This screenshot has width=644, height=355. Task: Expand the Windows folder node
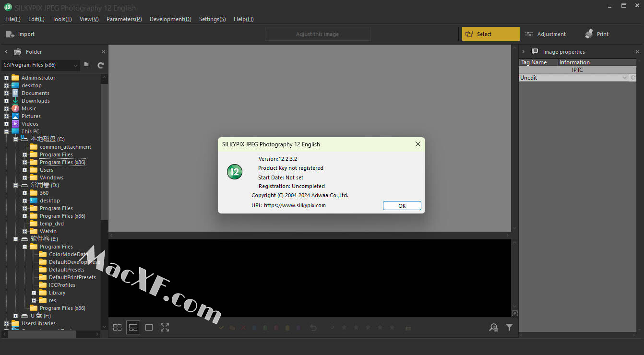pyautogui.click(x=24, y=177)
